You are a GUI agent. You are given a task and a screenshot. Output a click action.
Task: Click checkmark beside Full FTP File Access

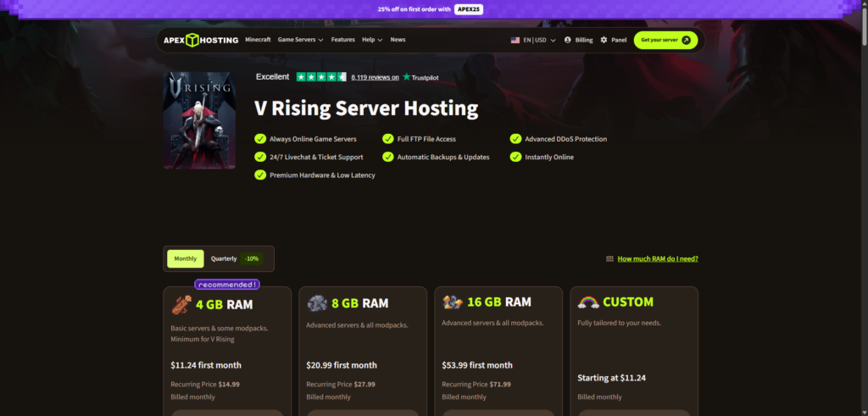tap(388, 139)
